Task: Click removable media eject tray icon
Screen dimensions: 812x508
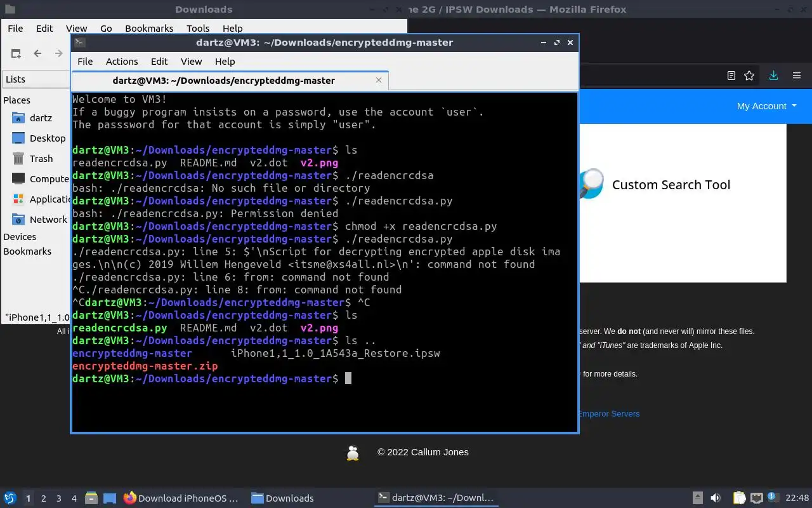Action: point(697,498)
